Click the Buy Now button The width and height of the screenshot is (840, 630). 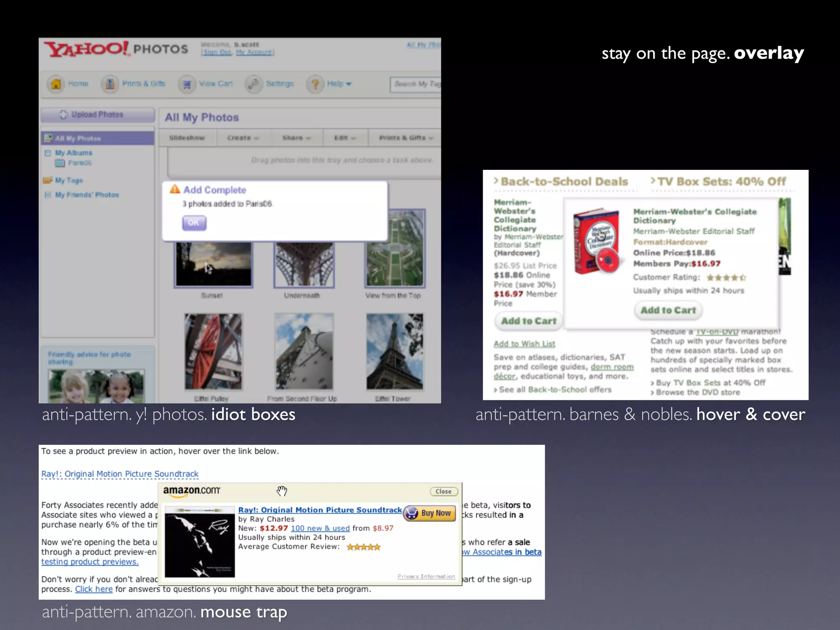tap(430, 513)
